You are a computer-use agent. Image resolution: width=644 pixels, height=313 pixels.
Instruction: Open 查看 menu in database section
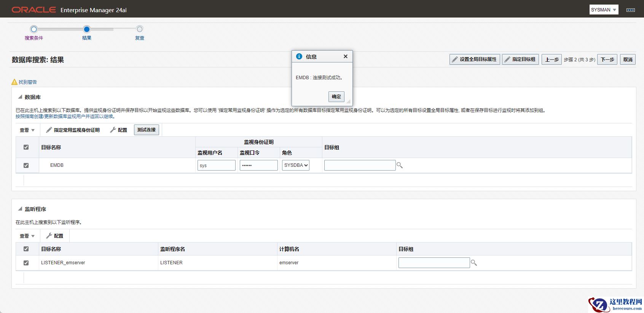pos(27,130)
